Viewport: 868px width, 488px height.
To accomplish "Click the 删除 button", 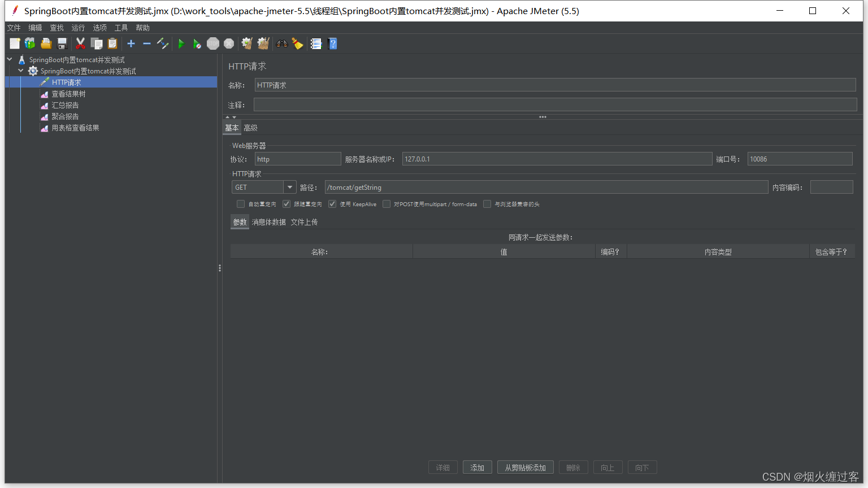I will (574, 468).
